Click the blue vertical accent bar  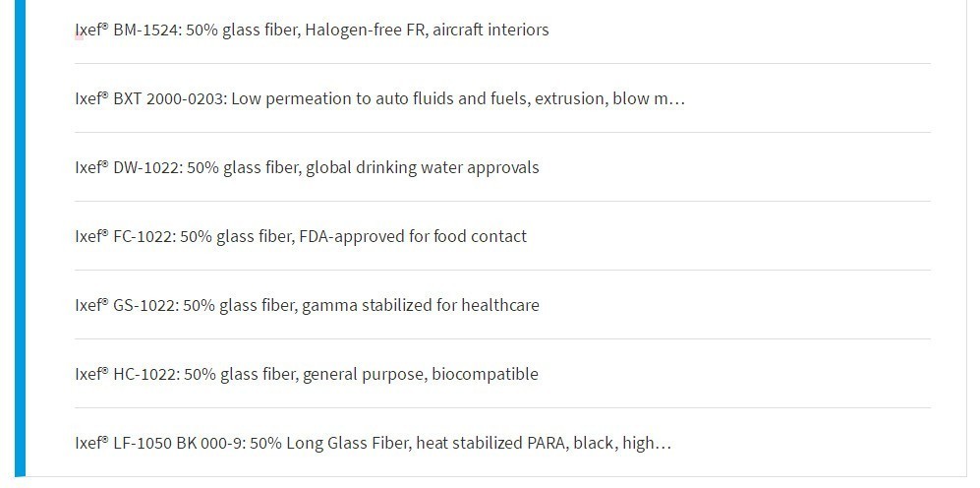click(x=20, y=238)
